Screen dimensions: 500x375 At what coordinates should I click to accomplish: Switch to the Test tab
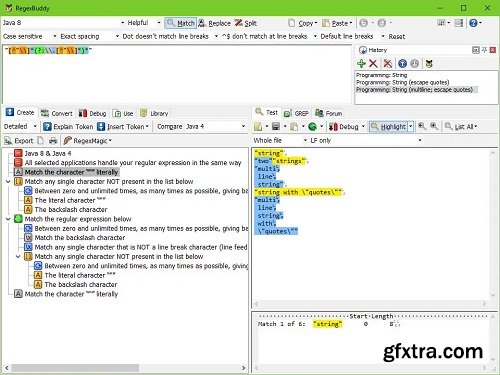(x=266, y=112)
